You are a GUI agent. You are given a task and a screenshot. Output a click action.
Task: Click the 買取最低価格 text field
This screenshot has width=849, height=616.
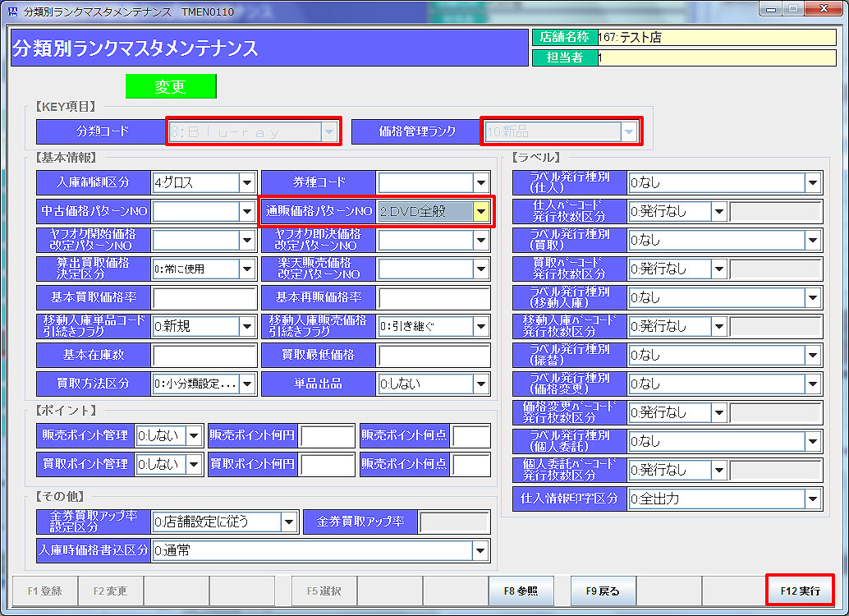point(434,355)
